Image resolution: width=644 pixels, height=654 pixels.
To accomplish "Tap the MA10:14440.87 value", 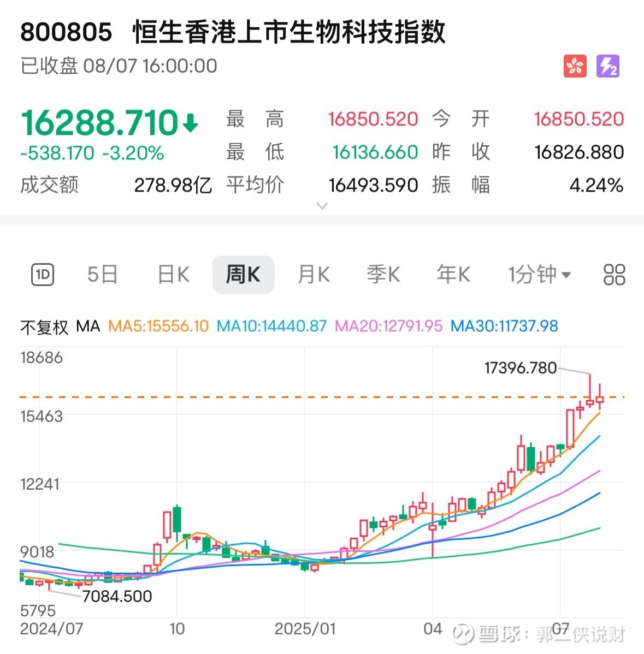I will [x=271, y=326].
